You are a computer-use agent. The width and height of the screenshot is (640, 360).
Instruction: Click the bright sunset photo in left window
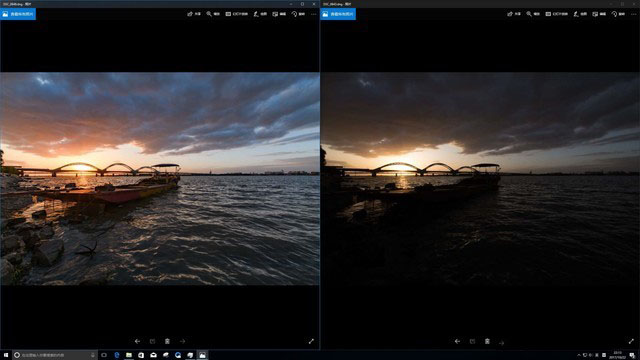pyautogui.click(x=160, y=179)
